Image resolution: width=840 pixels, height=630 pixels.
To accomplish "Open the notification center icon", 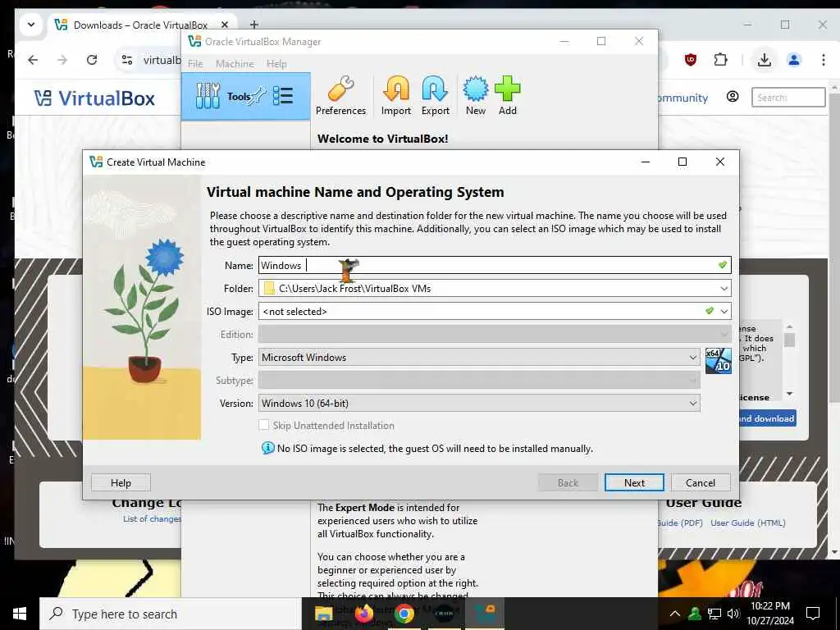I will 813,614.
